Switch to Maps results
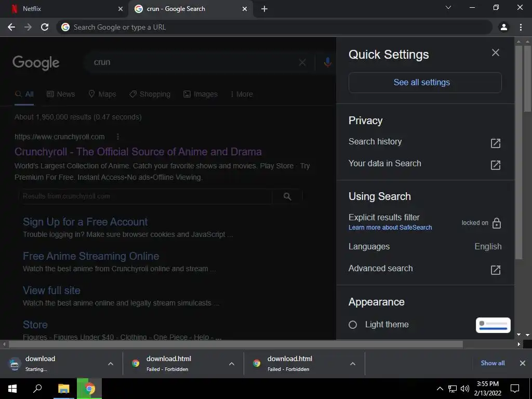 [102, 95]
